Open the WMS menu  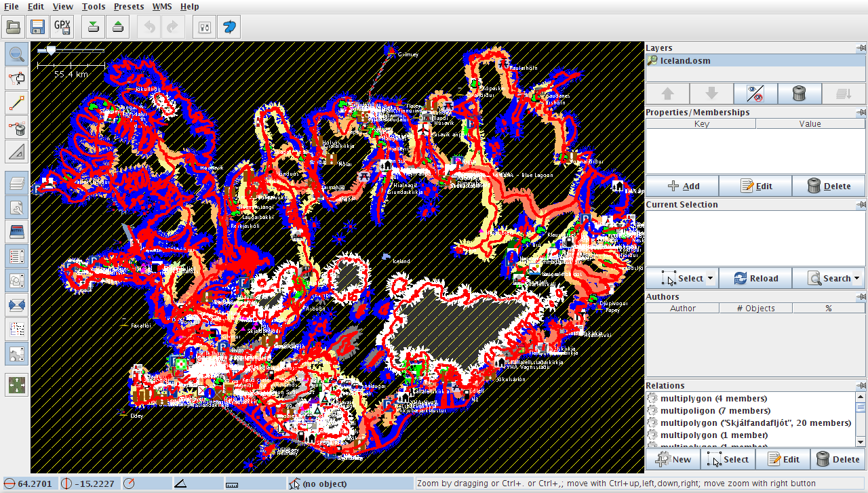[162, 7]
